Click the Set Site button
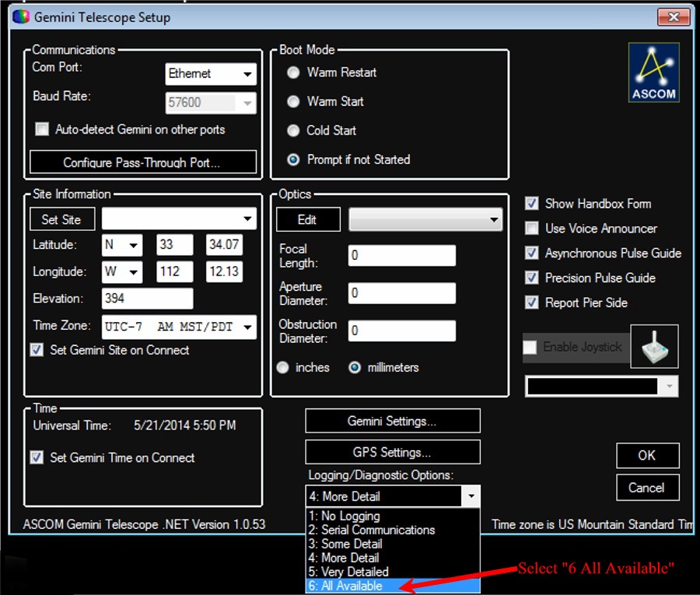The width and height of the screenshot is (700, 595). point(62,219)
